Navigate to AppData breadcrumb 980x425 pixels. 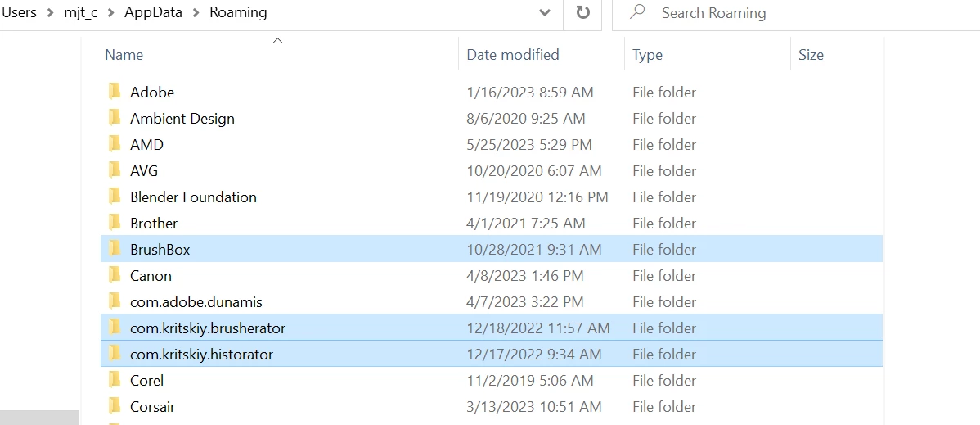[153, 12]
